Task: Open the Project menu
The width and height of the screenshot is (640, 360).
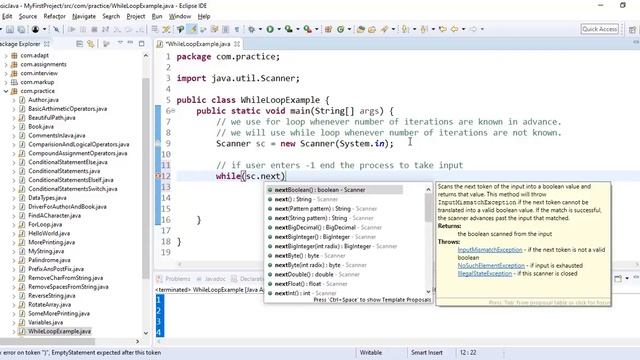Action: 136,16
